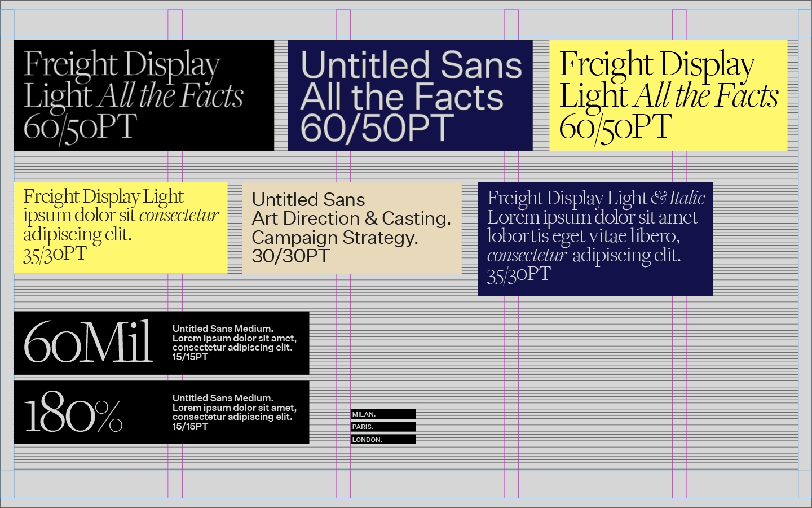
Task: Select the Lorem ipsum dolor sit amet line in navy block
Action: click(x=593, y=217)
